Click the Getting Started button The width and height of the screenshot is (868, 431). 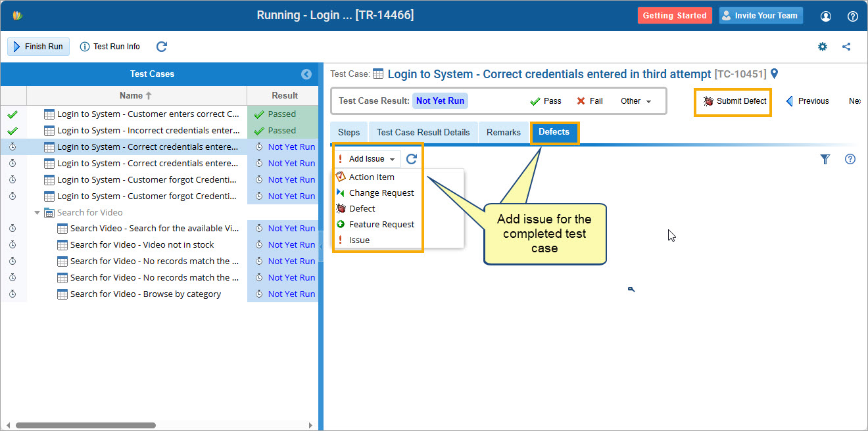[x=675, y=16]
